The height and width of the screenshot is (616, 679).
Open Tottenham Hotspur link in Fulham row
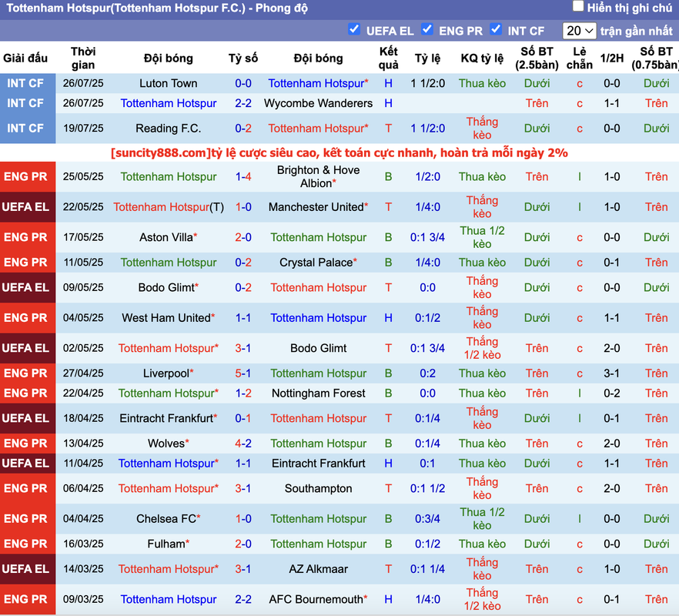tap(318, 544)
